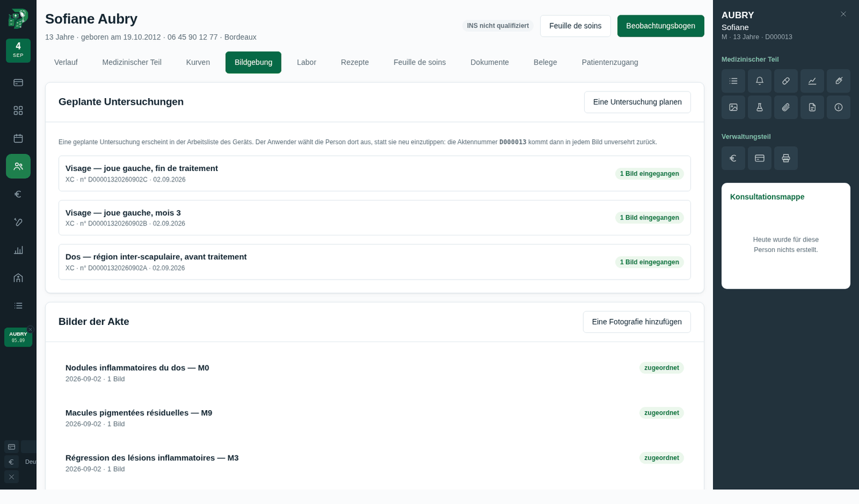
Task: Click 'zugeordnet' badge of Régression des lésions row
Action: tap(661, 458)
